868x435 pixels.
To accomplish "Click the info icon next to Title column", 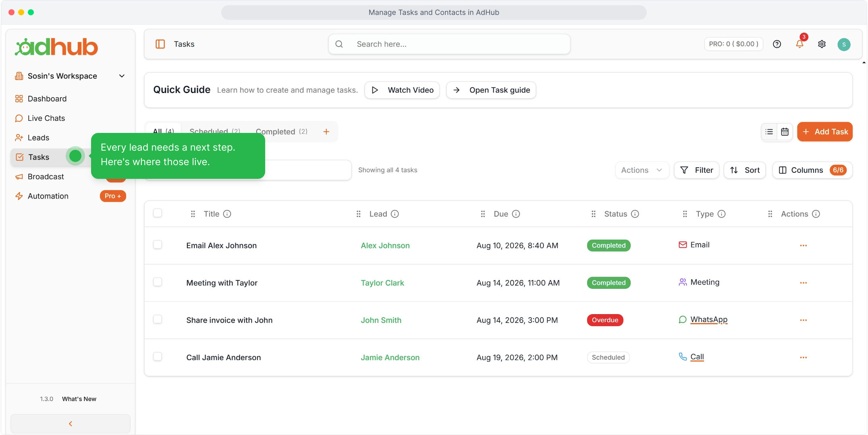I will pos(227,214).
